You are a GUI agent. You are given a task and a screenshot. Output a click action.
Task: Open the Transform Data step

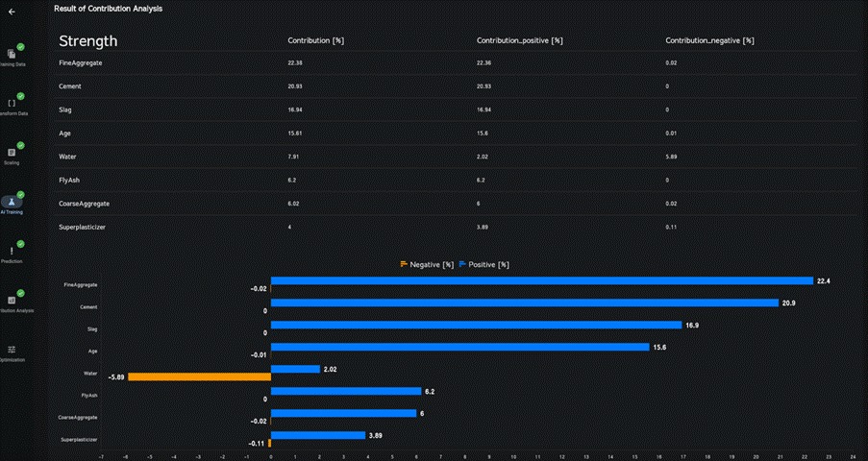pos(12,103)
